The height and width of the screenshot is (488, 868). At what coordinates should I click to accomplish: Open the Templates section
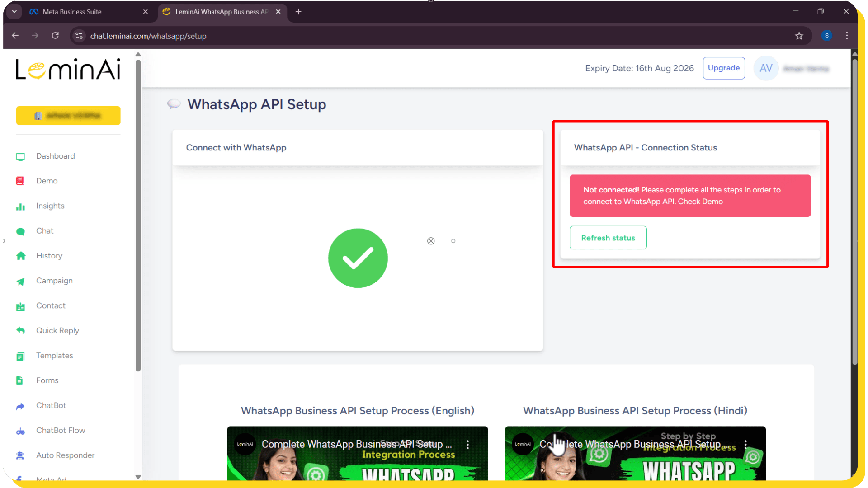click(x=54, y=356)
